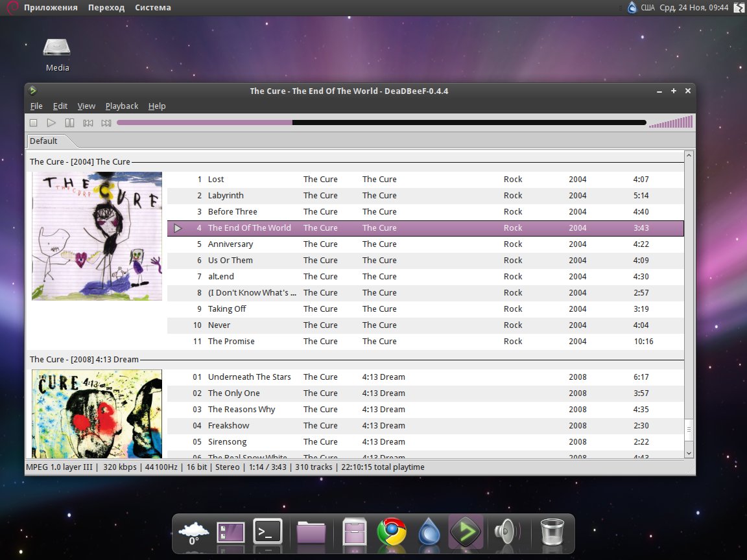Select the track Us Or Them
Image resolution: width=747 pixels, height=560 pixels.
click(425, 261)
